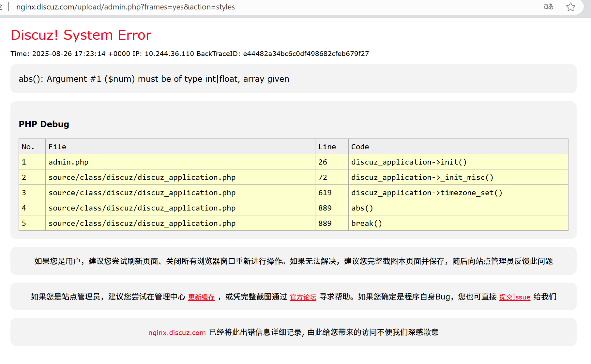Click line 889 cell in the break() row

332,223
